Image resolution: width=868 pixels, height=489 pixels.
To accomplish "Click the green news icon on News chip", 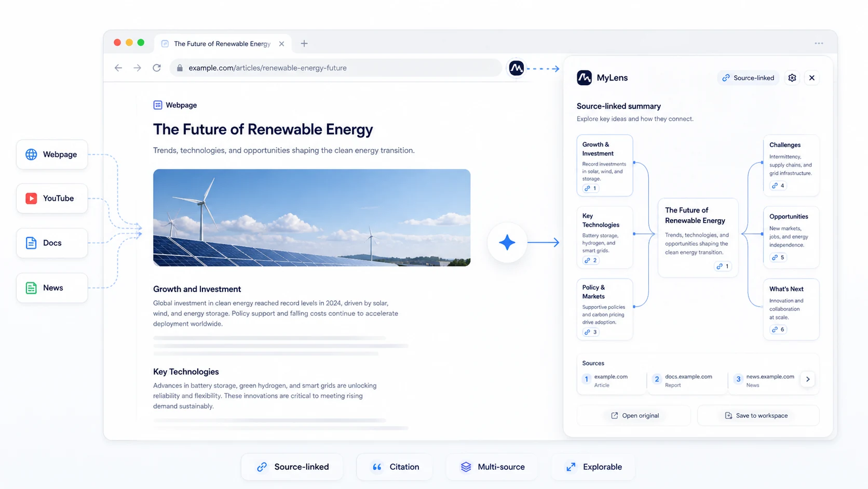I will point(31,288).
